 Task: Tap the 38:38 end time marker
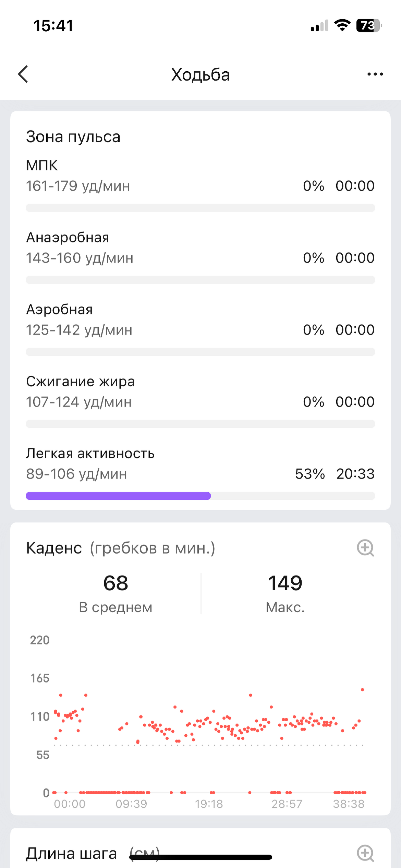(x=349, y=804)
